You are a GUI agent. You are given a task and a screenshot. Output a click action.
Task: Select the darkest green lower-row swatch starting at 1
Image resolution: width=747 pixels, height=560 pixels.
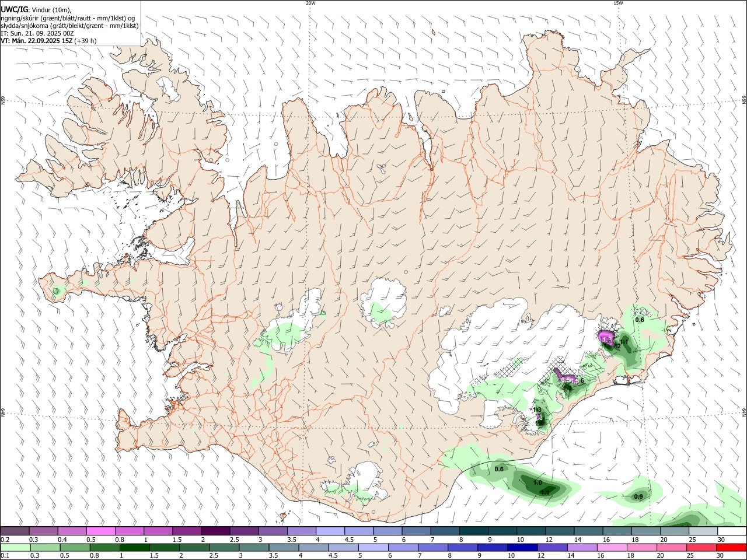(x=134, y=548)
